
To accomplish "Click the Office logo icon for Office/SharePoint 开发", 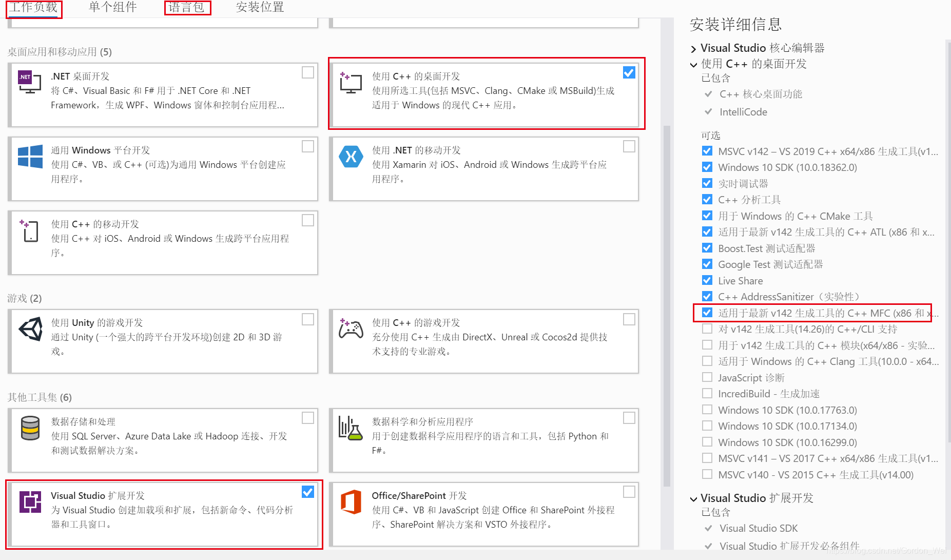I will pyautogui.click(x=351, y=501).
